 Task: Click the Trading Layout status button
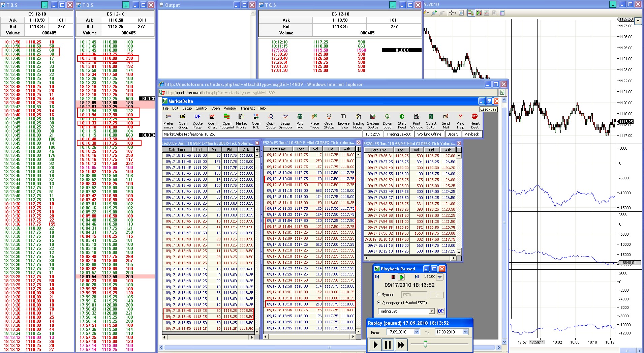398,134
